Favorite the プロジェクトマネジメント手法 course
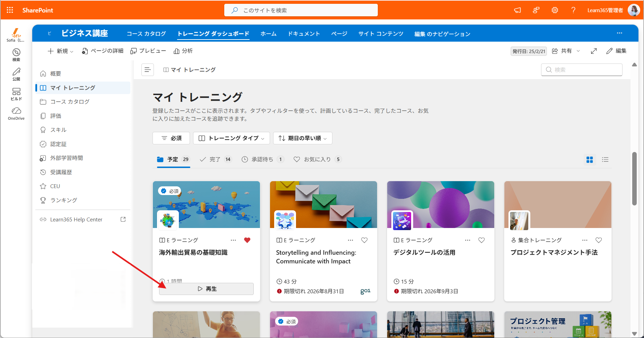Screen dimensions: 644x338 coord(599,240)
